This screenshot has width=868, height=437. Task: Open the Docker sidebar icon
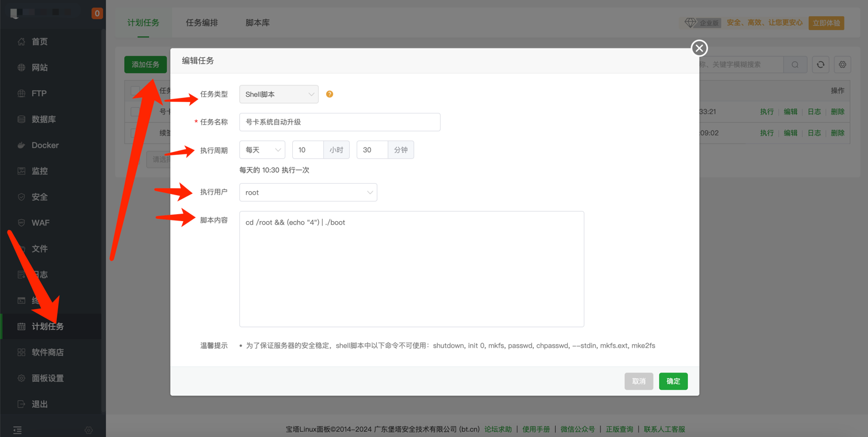pos(21,145)
